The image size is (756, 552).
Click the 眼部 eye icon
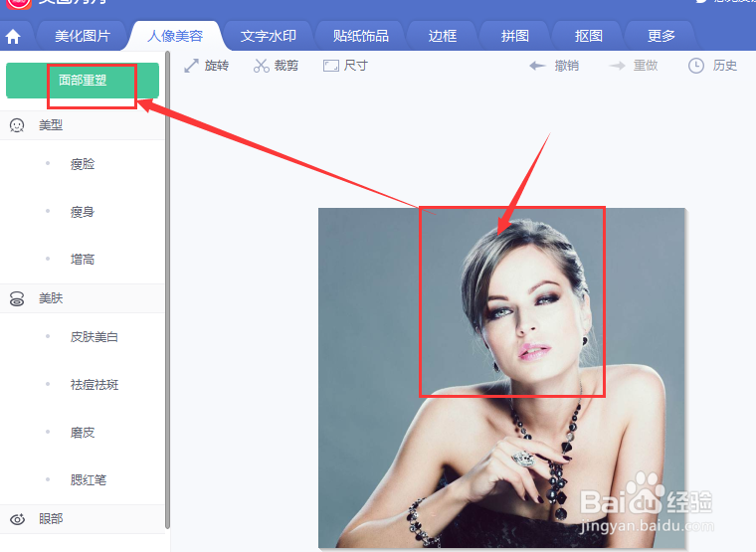[17, 519]
